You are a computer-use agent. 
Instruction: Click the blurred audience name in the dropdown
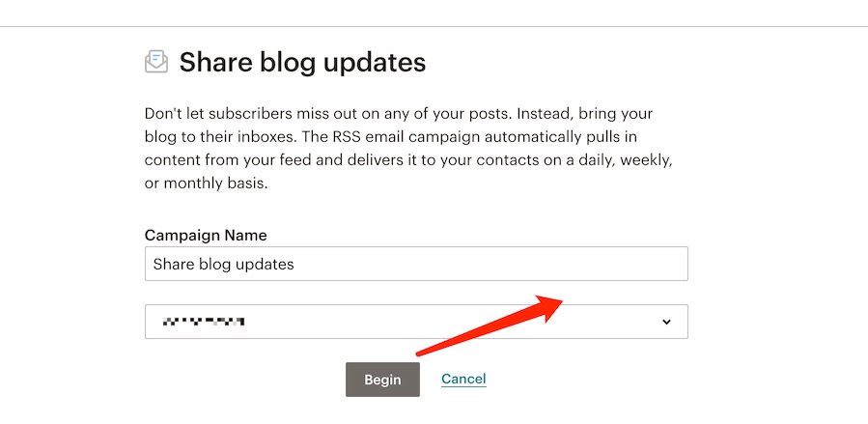(x=203, y=321)
